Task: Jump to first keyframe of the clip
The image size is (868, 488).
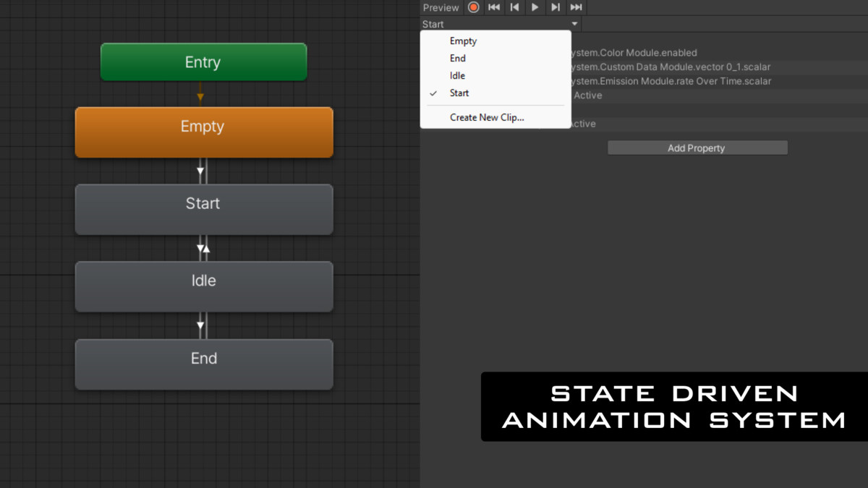Action: 494,7
